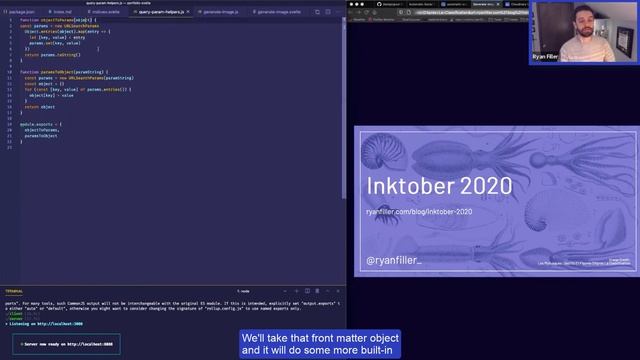Screen dimensions: 640x360
Task: Open the query-param-helpers.js editor tab
Action: (161, 12)
